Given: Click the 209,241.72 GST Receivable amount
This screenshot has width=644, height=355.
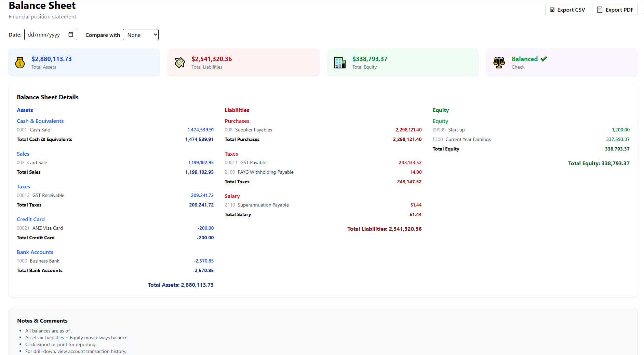Looking at the screenshot, I should coord(202,195).
